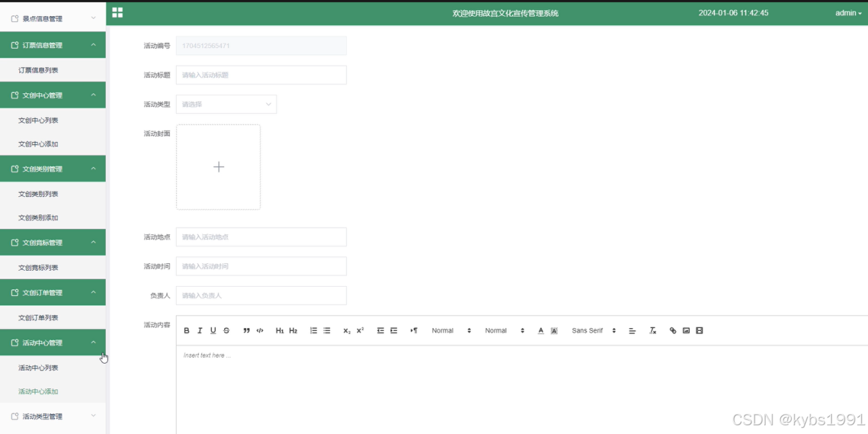This screenshot has height=434, width=868.
Task: Open 文创订单列表 page
Action: (x=53, y=317)
